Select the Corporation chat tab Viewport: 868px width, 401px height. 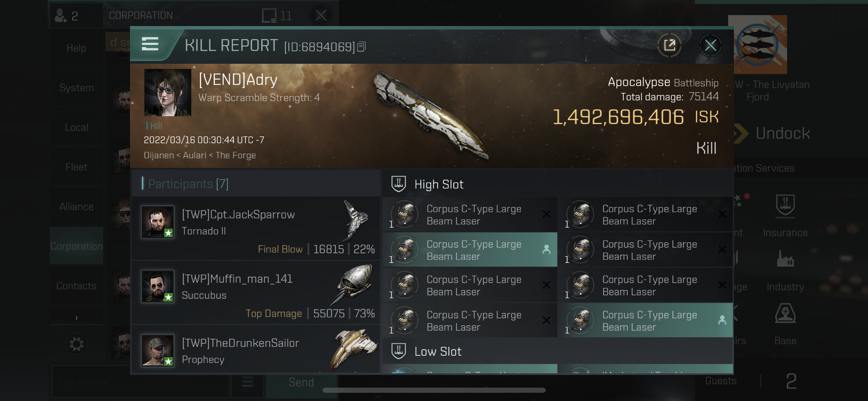pyautogui.click(x=76, y=246)
